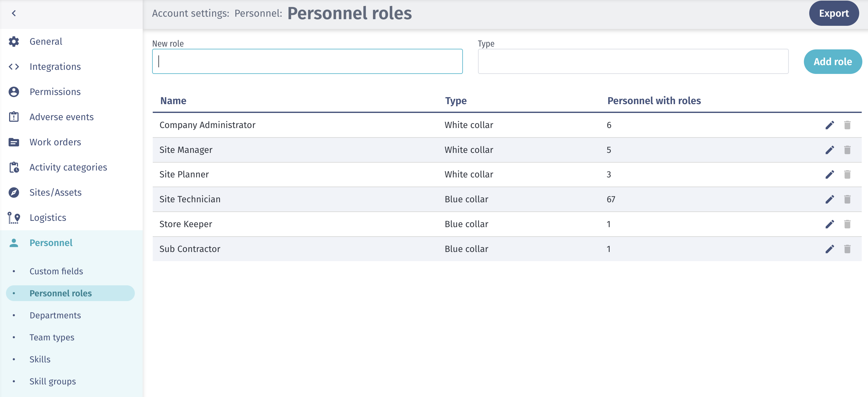868x397 pixels.
Task: Edit the Site Manager role
Action: click(830, 150)
